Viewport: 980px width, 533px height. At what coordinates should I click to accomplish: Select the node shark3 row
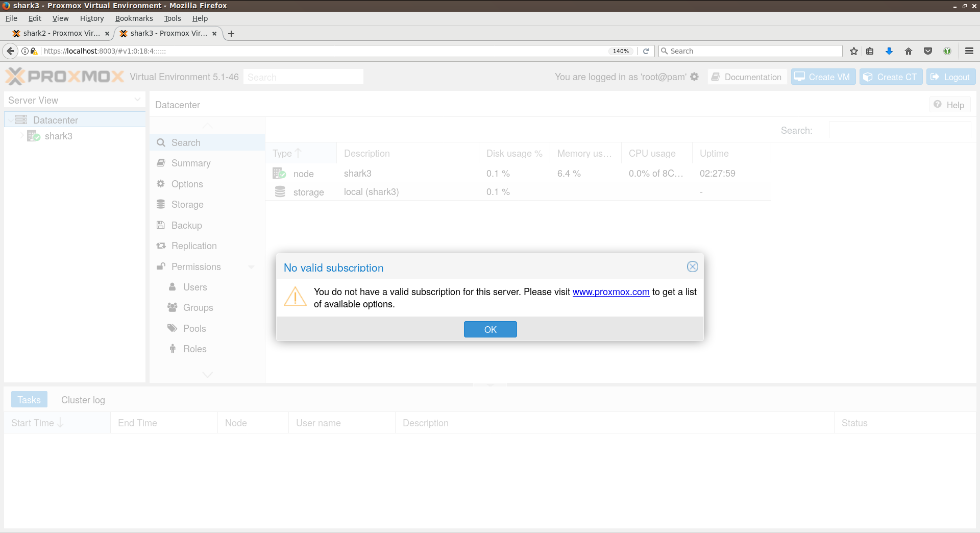[x=518, y=173]
